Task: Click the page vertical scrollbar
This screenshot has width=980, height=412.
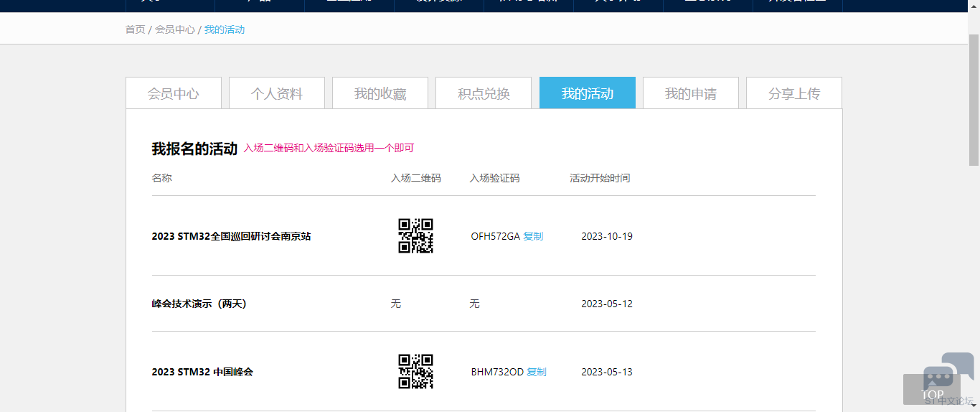Action: 974,100
